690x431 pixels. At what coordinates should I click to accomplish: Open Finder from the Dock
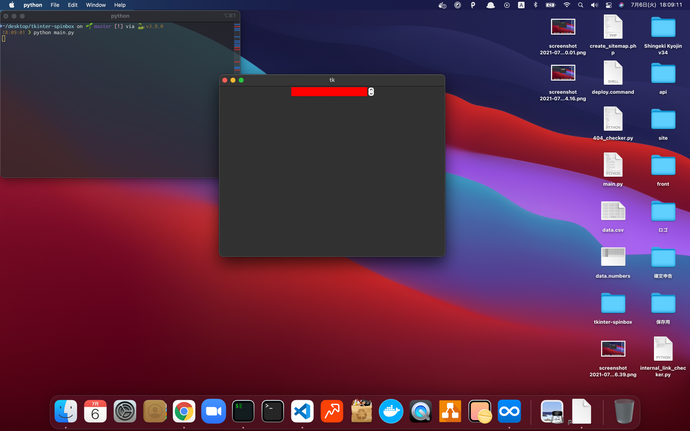[66, 411]
